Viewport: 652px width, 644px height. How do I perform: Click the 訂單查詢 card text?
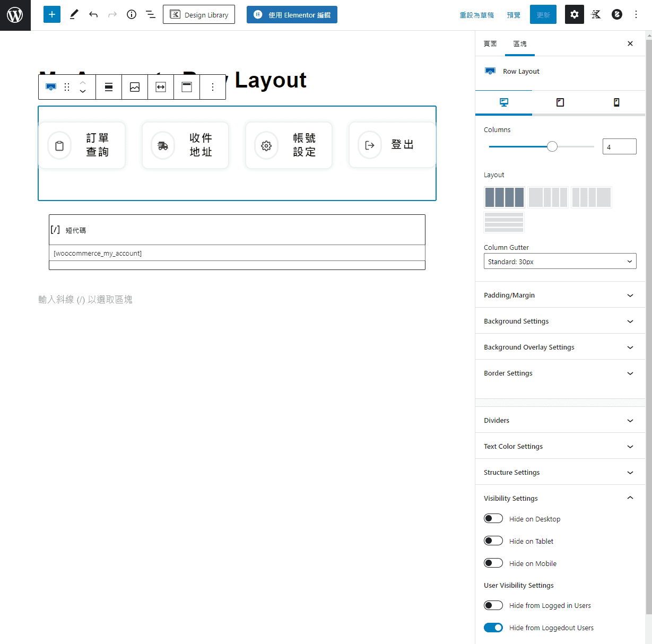(x=98, y=145)
